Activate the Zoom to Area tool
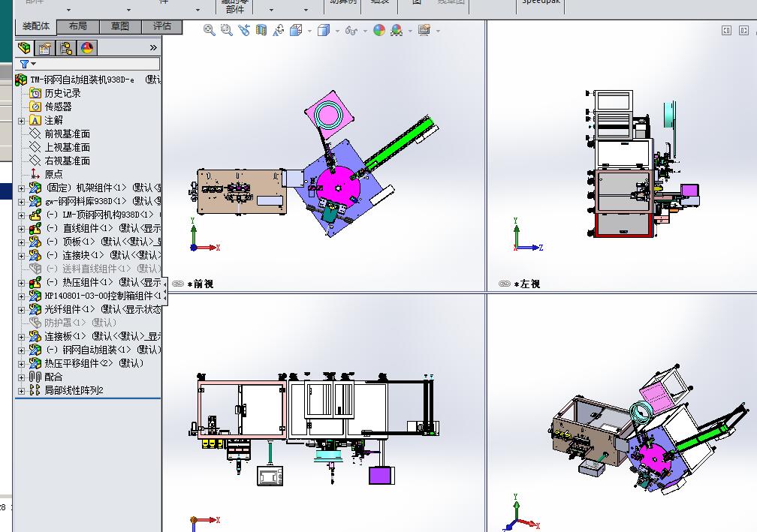The image size is (757, 532). [x=227, y=31]
